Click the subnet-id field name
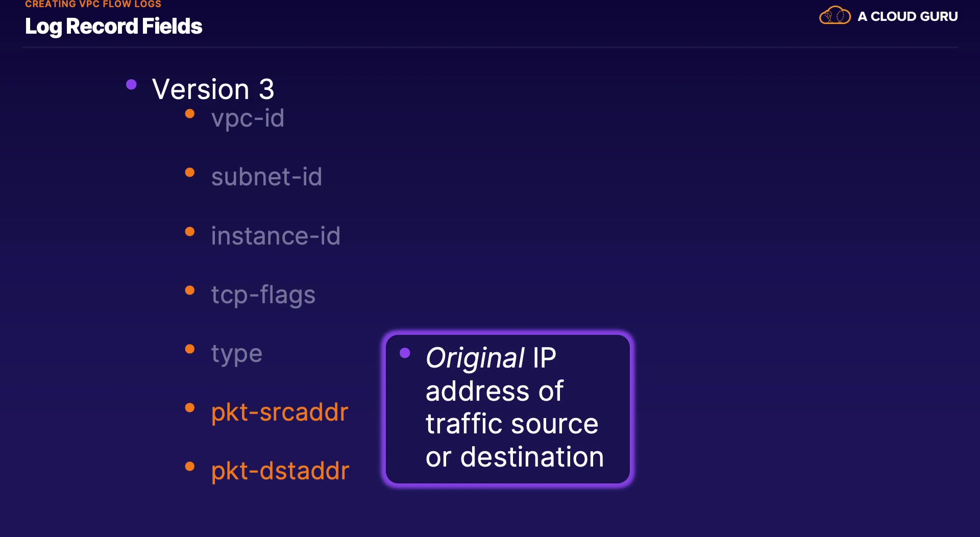The image size is (980, 537). [x=266, y=177]
